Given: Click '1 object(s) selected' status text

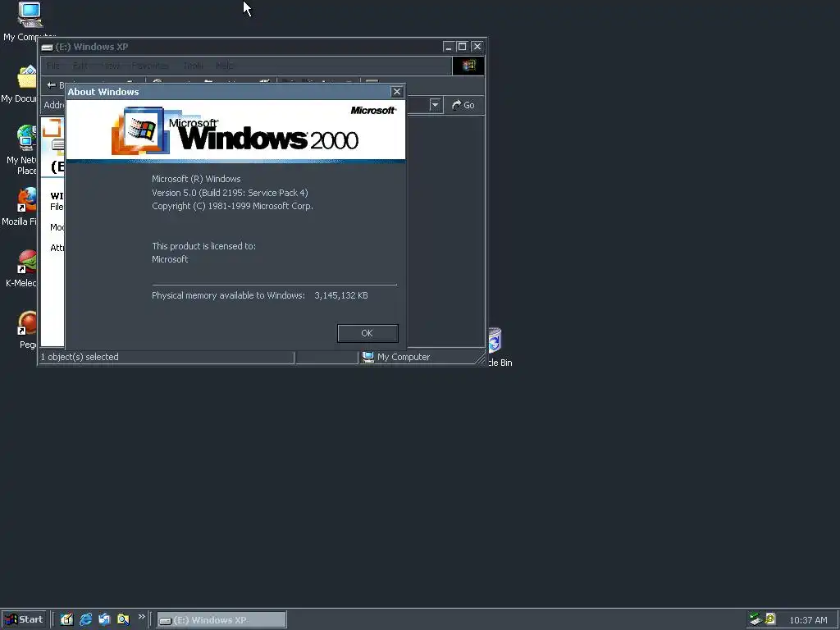Looking at the screenshot, I should (80, 357).
